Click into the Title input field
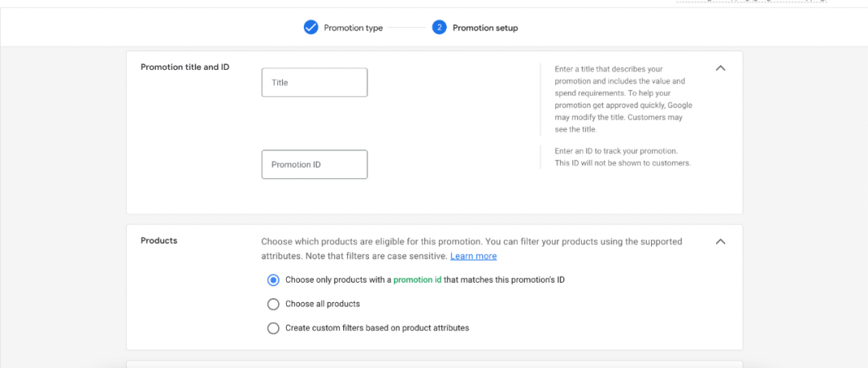 [314, 83]
